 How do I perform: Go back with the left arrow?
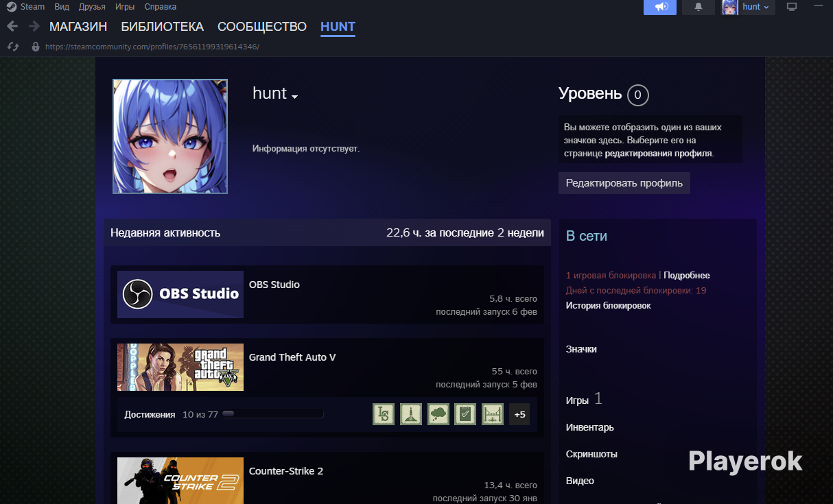12,27
